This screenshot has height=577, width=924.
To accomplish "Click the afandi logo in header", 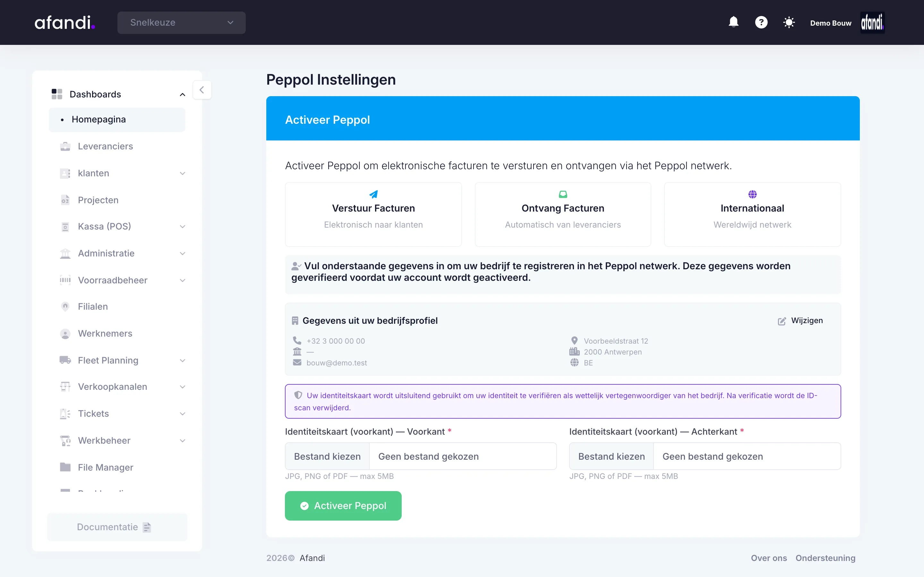I will 65,22.
